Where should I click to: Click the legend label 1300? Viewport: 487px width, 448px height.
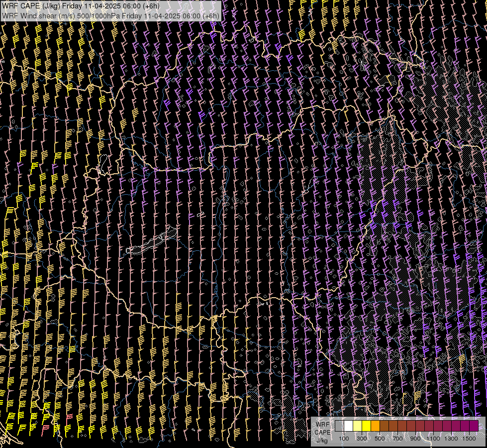click(x=451, y=439)
